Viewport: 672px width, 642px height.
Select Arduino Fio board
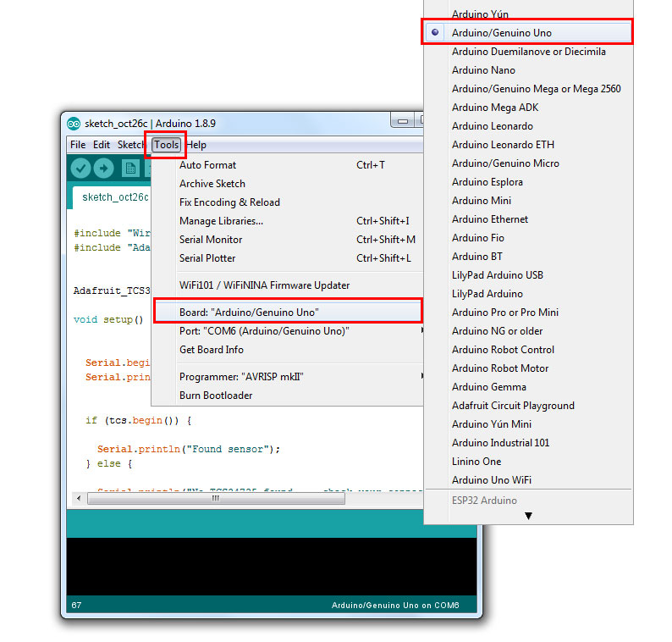pos(528,238)
